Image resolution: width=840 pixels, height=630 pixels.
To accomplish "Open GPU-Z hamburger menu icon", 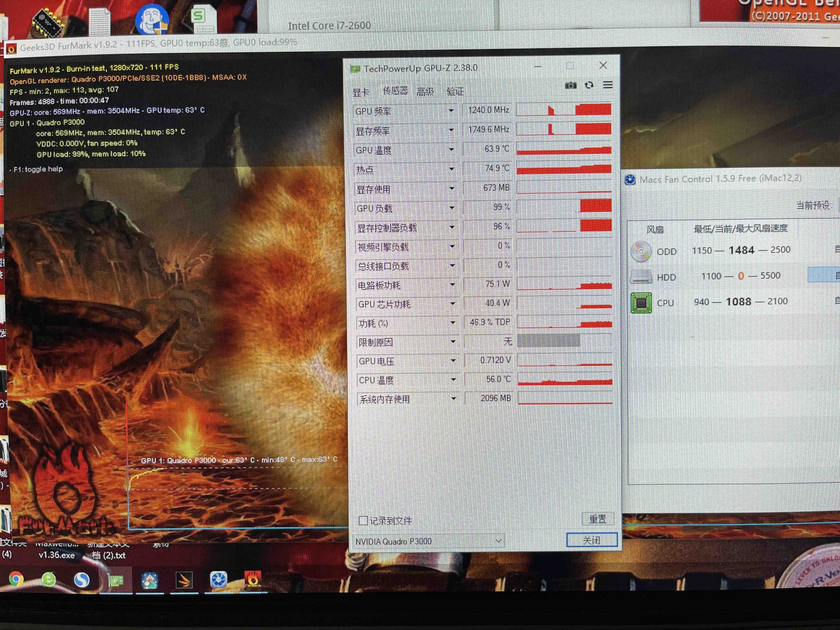I will (x=608, y=85).
